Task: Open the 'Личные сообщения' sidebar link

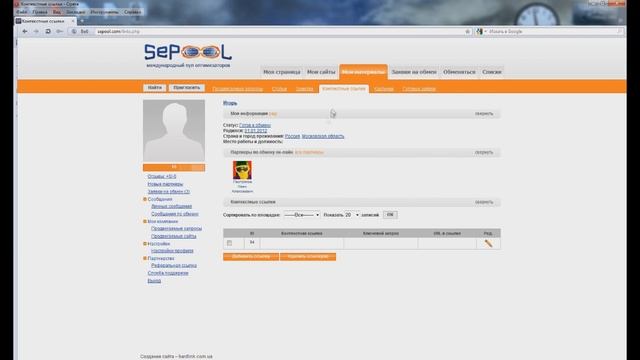Action: tap(171, 207)
